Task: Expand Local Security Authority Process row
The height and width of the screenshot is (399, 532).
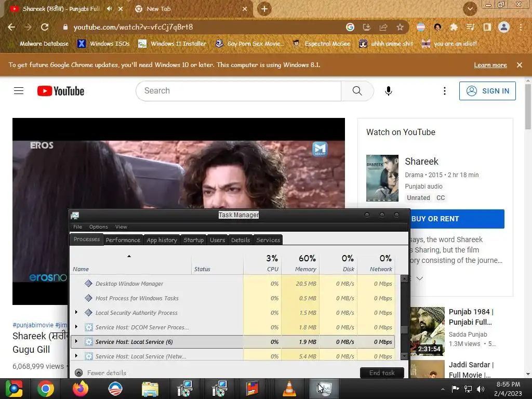Action: 76,312
